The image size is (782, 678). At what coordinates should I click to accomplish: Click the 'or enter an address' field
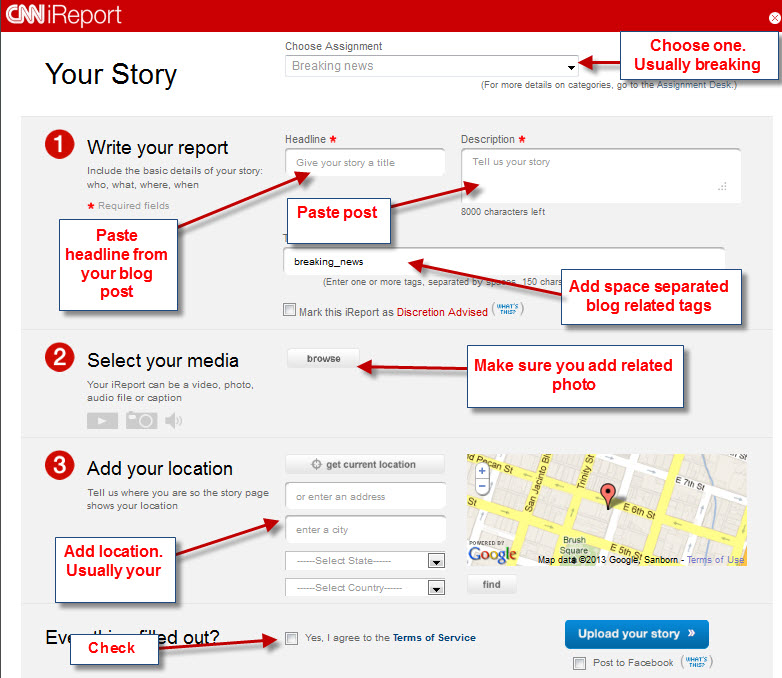(x=365, y=496)
